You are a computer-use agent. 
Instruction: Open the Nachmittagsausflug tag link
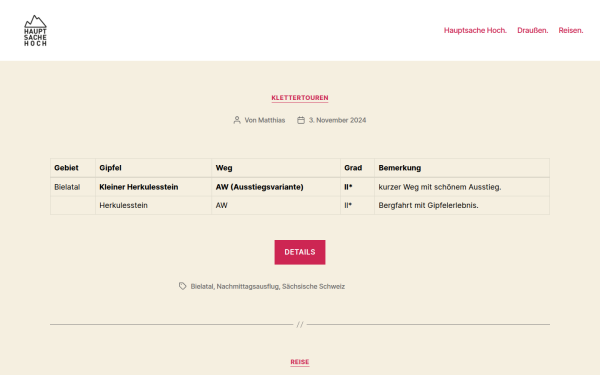(248, 286)
